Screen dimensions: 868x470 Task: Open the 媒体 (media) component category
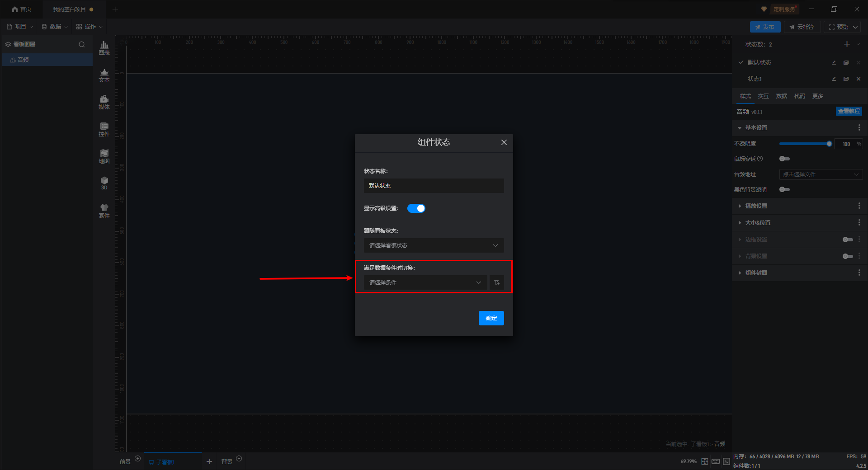(104, 102)
